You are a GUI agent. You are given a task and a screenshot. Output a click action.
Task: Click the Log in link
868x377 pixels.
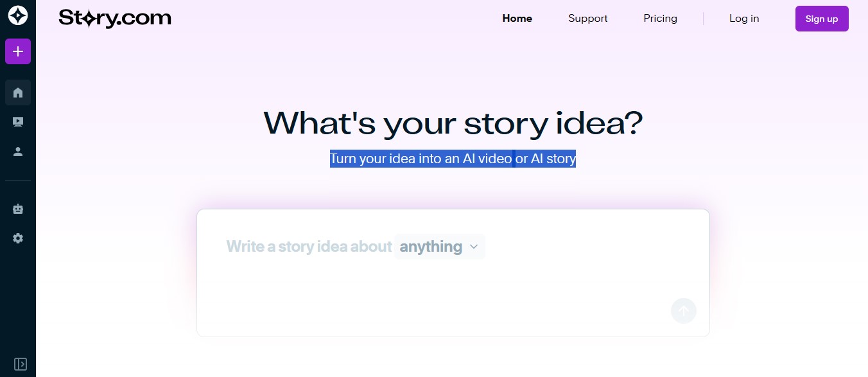click(x=744, y=18)
